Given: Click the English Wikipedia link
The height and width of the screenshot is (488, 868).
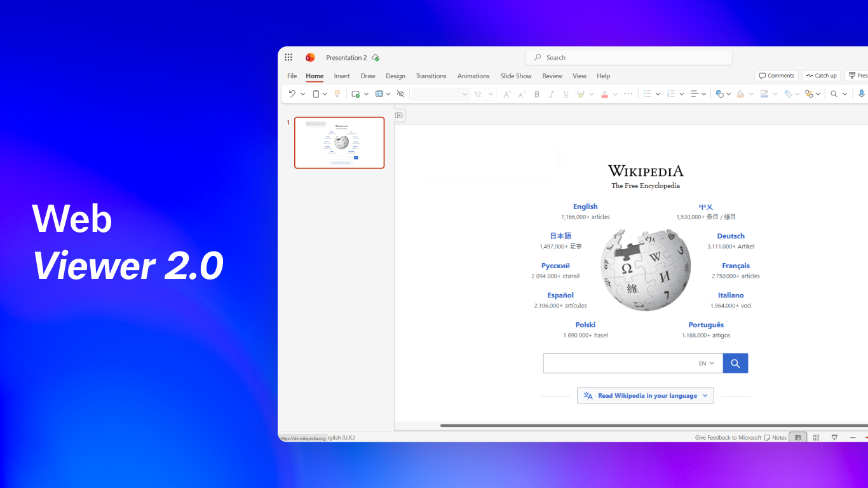Looking at the screenshot, I should tap(585, 207).
